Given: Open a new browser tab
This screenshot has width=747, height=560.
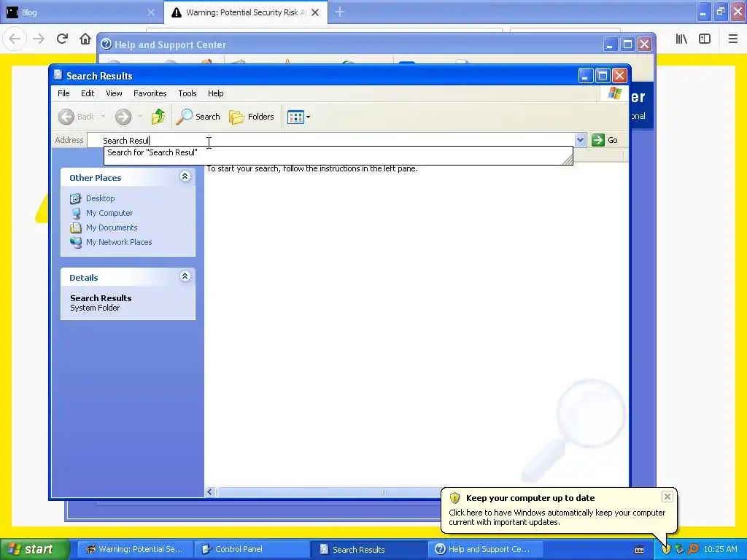Looking at the screenshot, I should [340, 12].
